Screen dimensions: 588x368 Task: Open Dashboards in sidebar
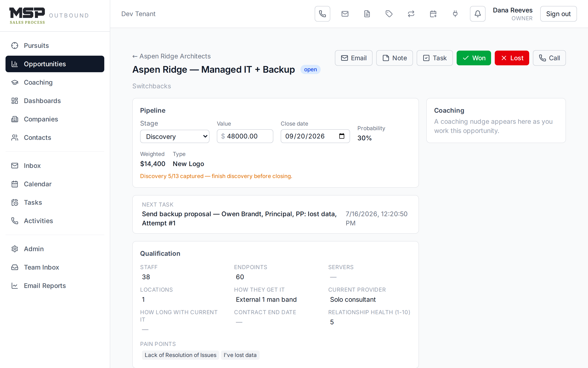coord(55,101)
